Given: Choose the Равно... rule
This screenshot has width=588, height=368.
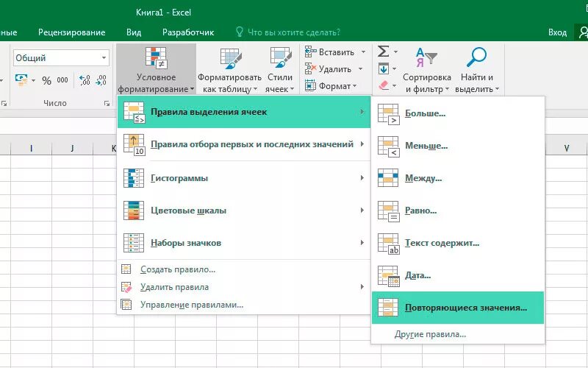Looking at the screenshot, I should pos(457,210).
